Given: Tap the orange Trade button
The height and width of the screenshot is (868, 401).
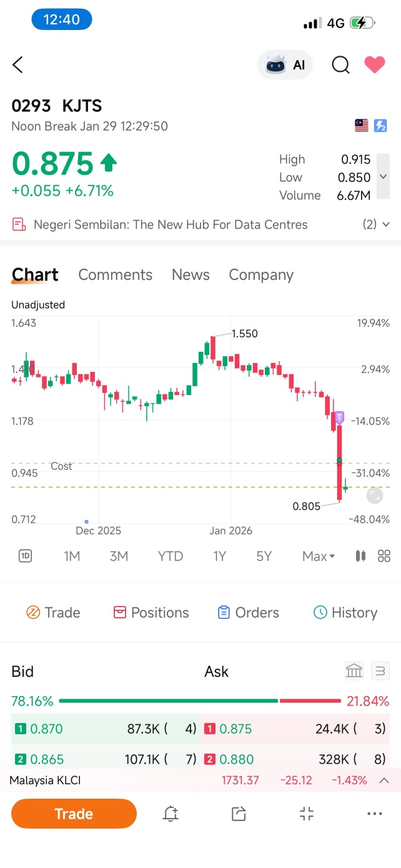Looking at the screenshot, I should coord(74,814).
